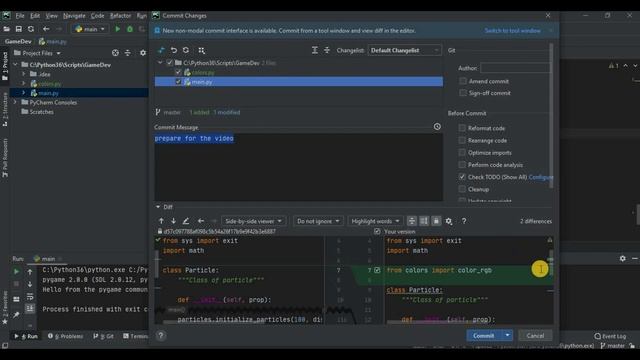Screen dimensions: 640x360
Task: Collapse the Diff section
Action: click(x=158, y=207)
